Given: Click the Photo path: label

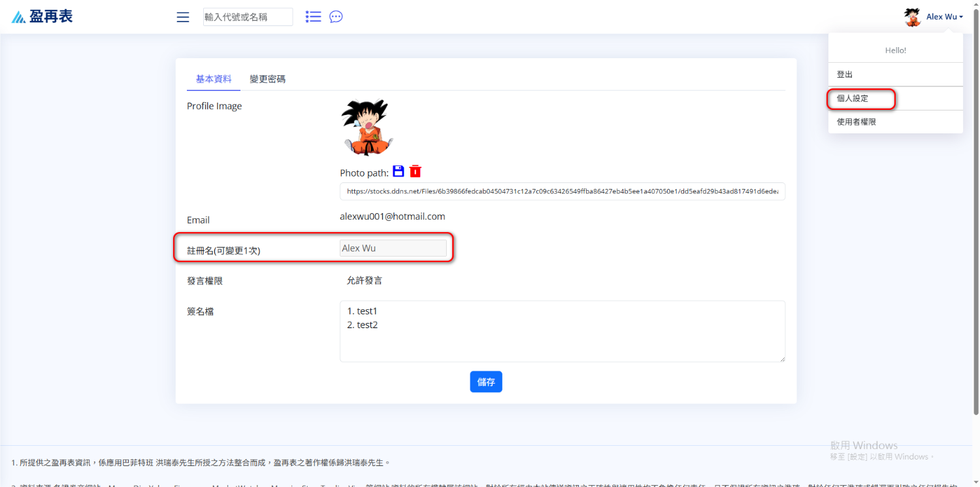Looking at the screenshot, I should (365, 173).
